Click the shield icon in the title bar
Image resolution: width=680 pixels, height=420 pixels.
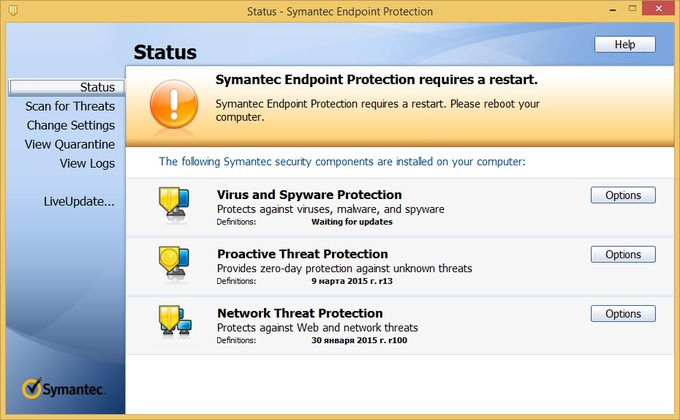pos(13,10)
